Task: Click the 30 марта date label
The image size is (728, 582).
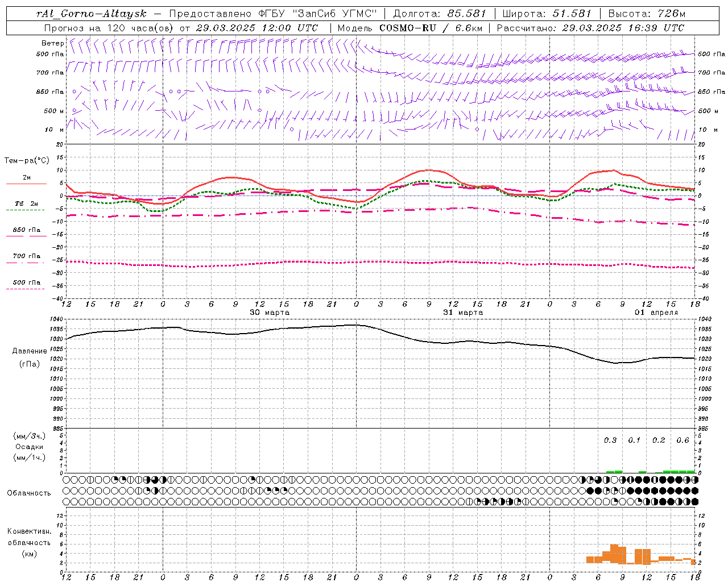Action: 270,313
